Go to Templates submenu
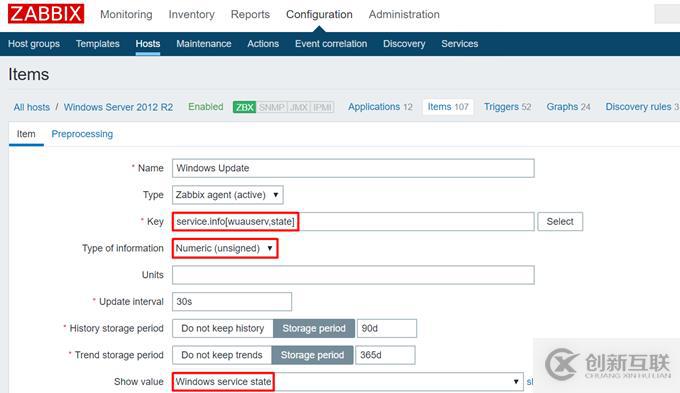Viewport: 680px width, 393px height. pyautogui.click(x=98, y=44)
